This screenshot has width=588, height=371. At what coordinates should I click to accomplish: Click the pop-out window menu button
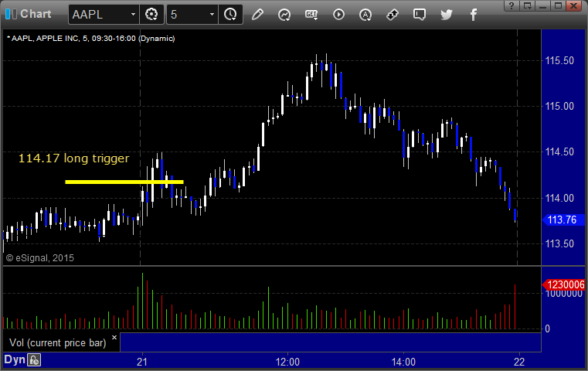coord(528,5)
